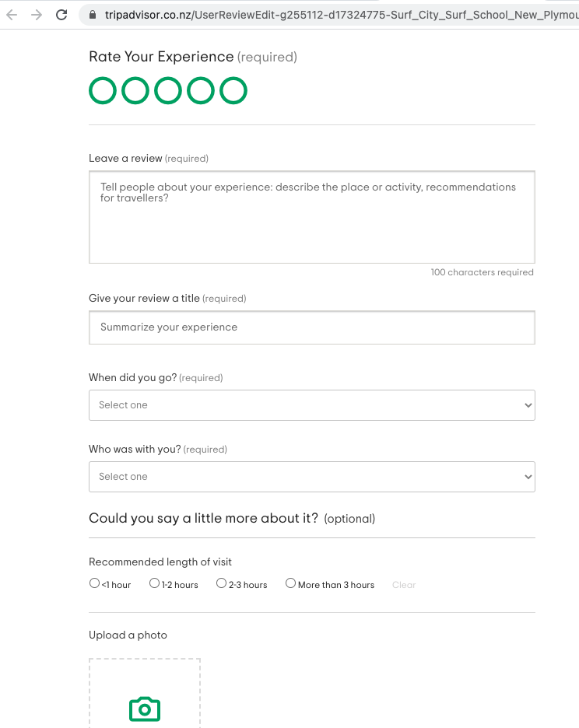Select the second rating circle

135,91
